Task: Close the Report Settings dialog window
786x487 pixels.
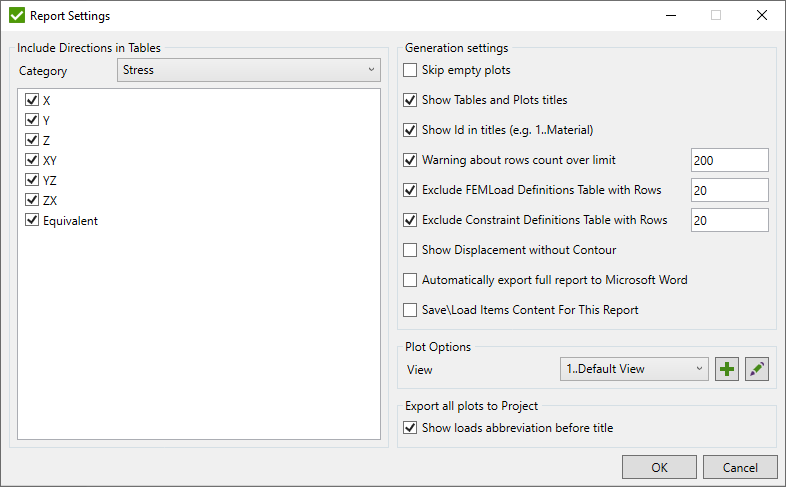Action: pyautogui.click(x=762, y=16)
